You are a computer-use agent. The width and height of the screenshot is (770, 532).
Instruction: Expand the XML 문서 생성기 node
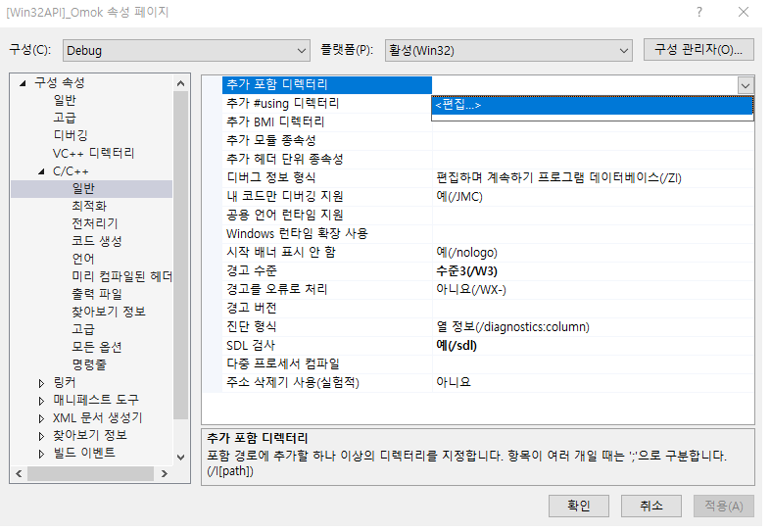[x=42, y=418]
